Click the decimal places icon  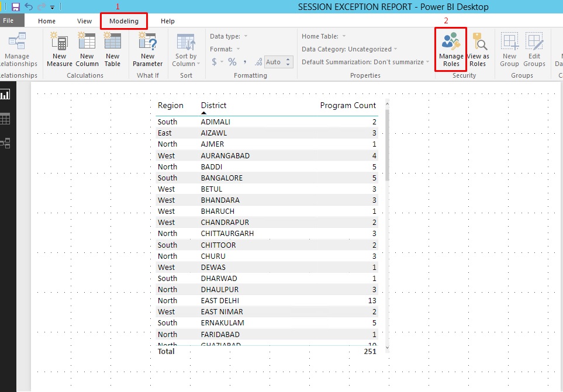tap(258, 63)
